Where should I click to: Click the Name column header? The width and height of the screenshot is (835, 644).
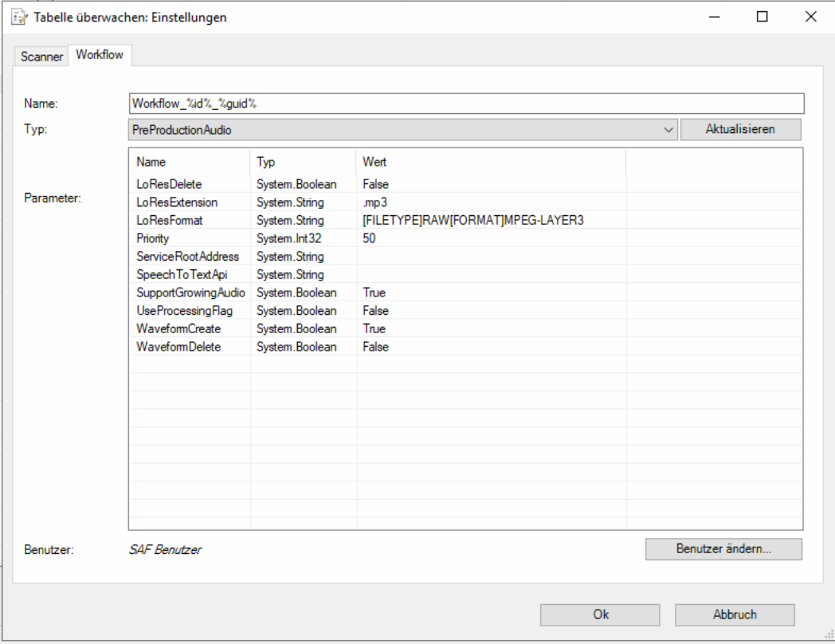151,162
